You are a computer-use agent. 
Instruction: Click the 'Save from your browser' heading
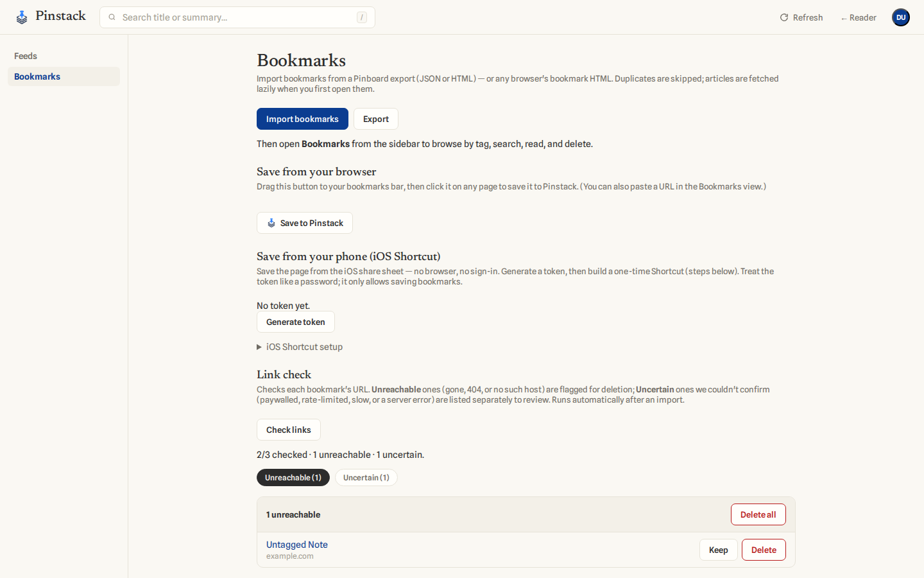316,171
